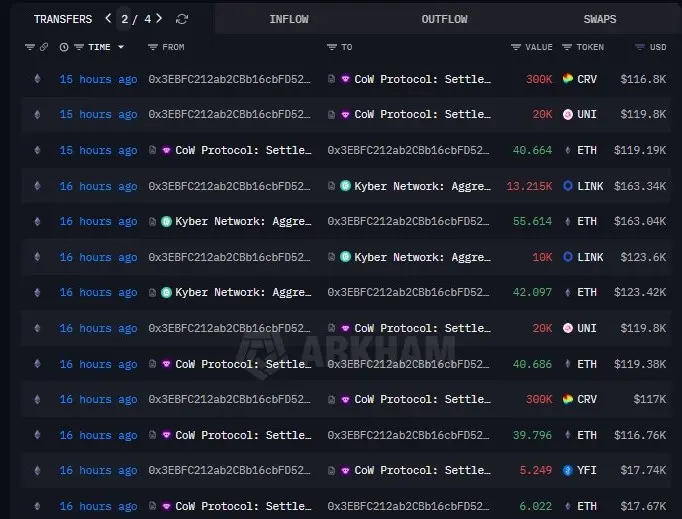
Task: Go to next transfers page arrow
Action: [160, 19]
